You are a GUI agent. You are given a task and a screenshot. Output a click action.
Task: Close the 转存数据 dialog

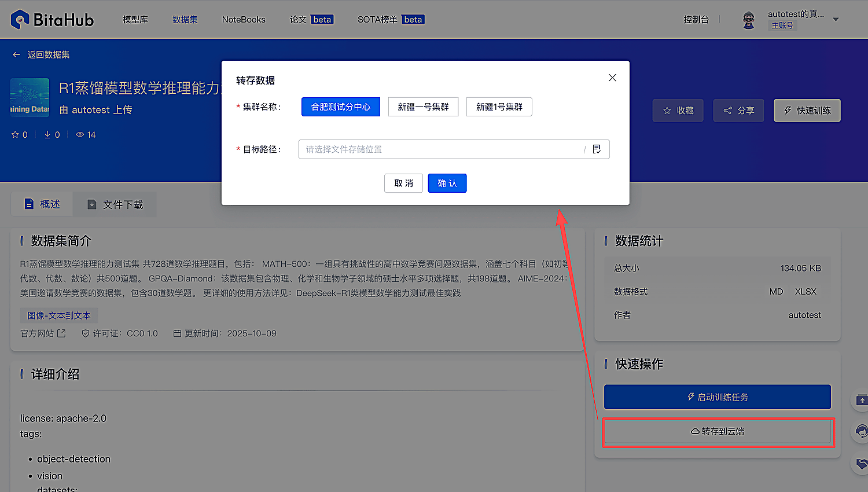click(612, 78)
